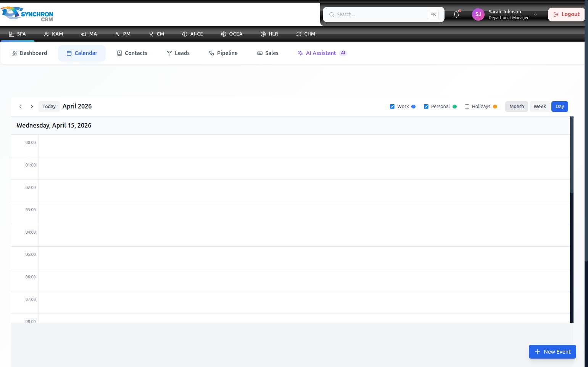Enable the Holidays calendar checkbox
This screenshot has height=367, width=588.
pos(467,107)
